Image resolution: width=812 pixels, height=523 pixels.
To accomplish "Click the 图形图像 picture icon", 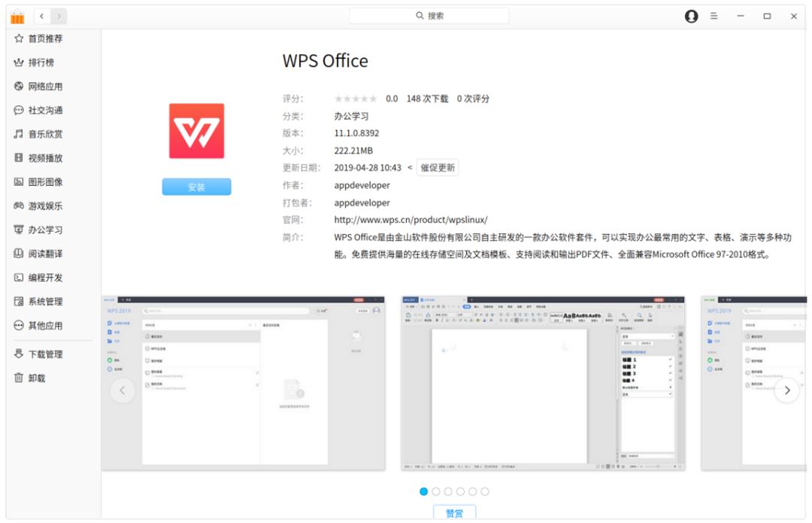I will click(x=19, y=181).
